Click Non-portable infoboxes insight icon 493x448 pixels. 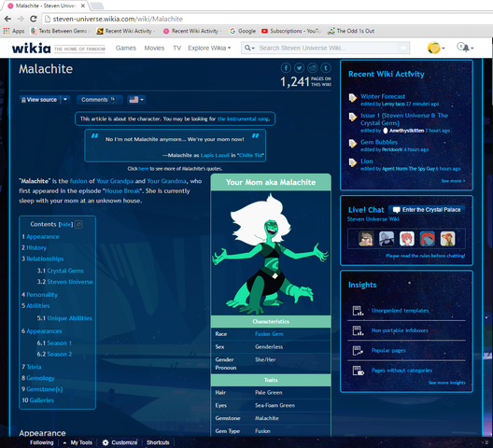(x=358, y=330)
